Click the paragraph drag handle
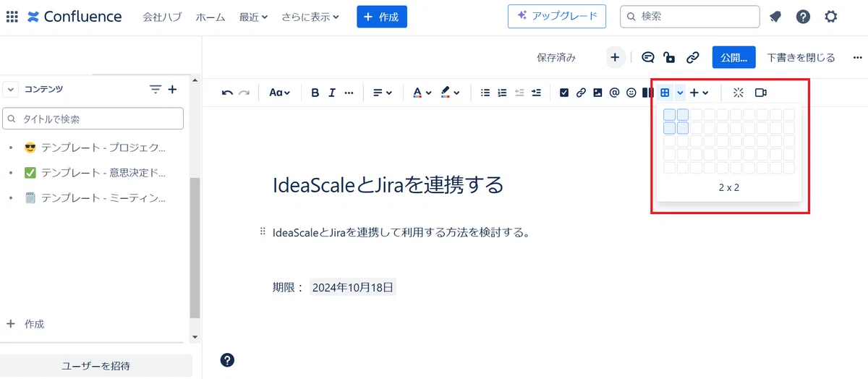This screenshot has width=868, height=379. [x=263, y=232]
